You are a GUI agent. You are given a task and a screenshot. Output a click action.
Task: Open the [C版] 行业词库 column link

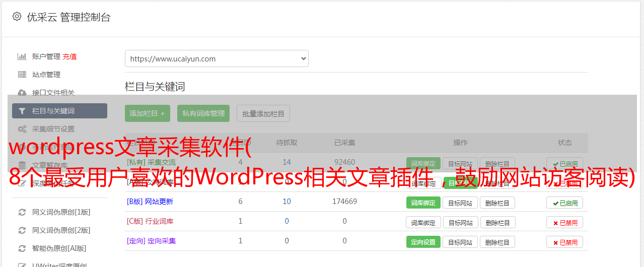coord(150,221)
